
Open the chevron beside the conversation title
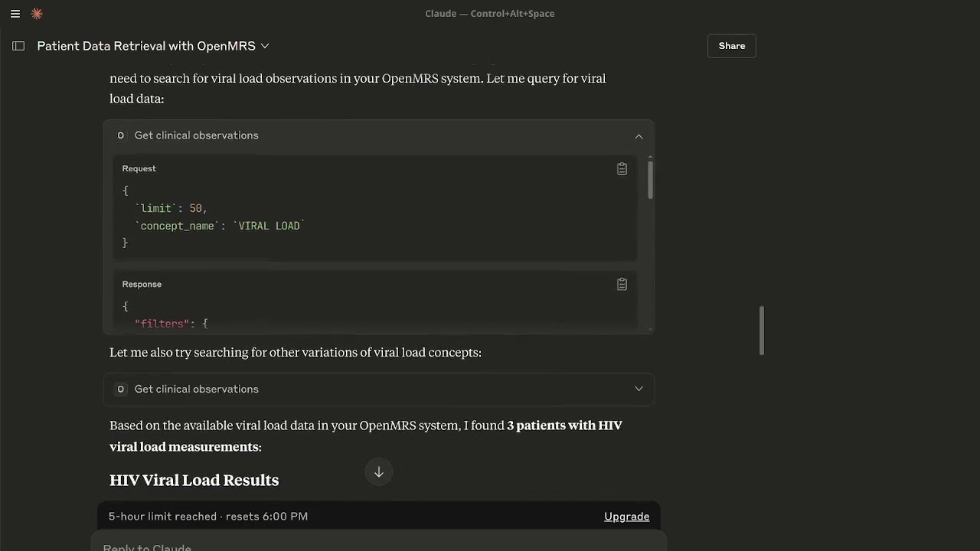[x=265, y=46]
